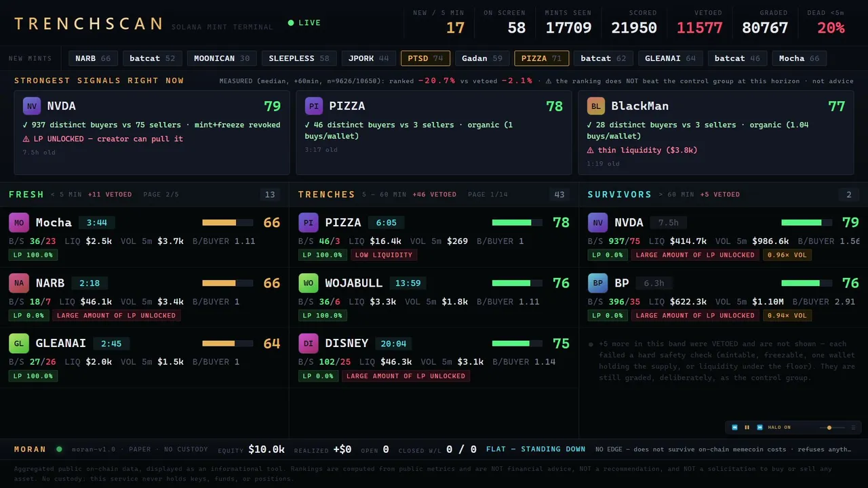
Task: Click NARB's LARGE AMOUNT OF LP UNLOCKED tag
Action: (116, 315)
